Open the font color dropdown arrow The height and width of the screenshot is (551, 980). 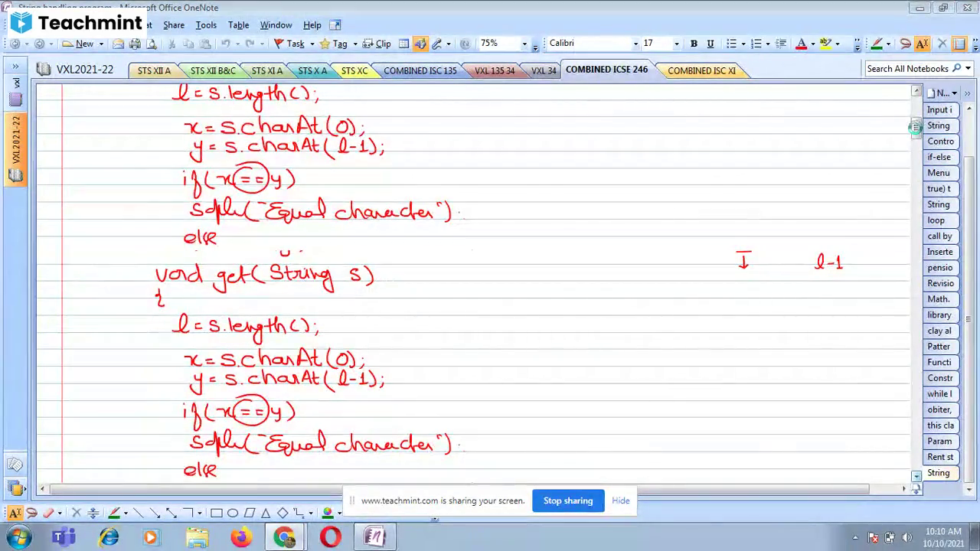coord(812,44)
